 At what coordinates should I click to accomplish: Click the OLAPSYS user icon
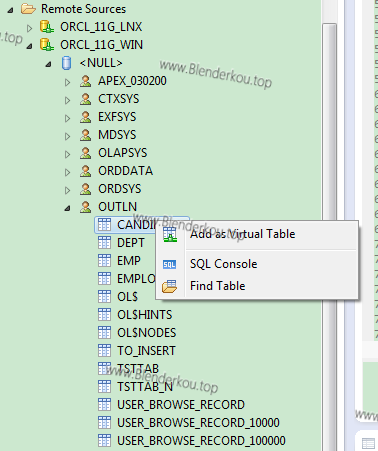click(x=86, y=153)
